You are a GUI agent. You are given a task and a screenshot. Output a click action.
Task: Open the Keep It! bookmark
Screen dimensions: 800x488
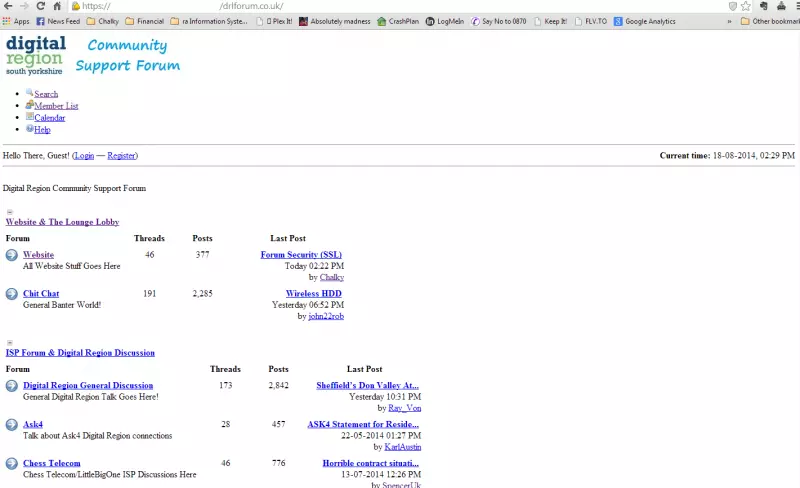(551, 21)
